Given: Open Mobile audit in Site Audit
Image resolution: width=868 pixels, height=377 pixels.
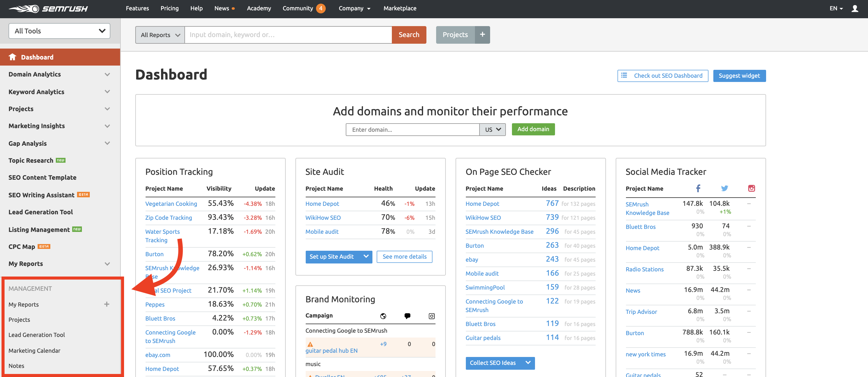Looking at the screenshot, I should 322,232.
